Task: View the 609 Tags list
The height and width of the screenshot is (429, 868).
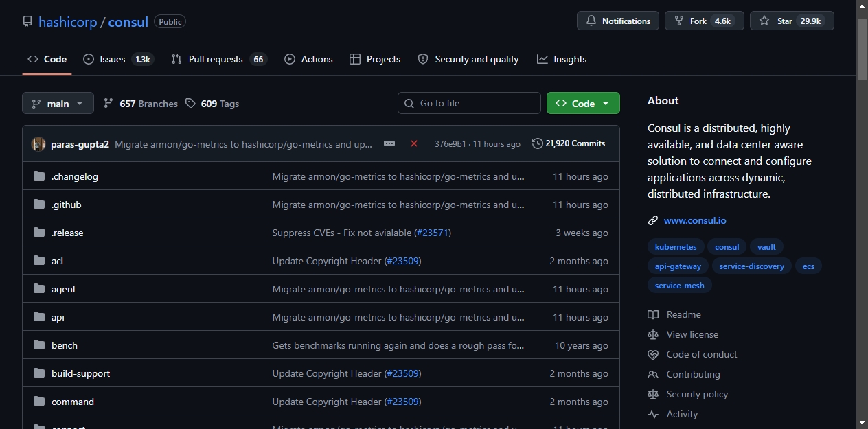Action: (x=212, y=104)
